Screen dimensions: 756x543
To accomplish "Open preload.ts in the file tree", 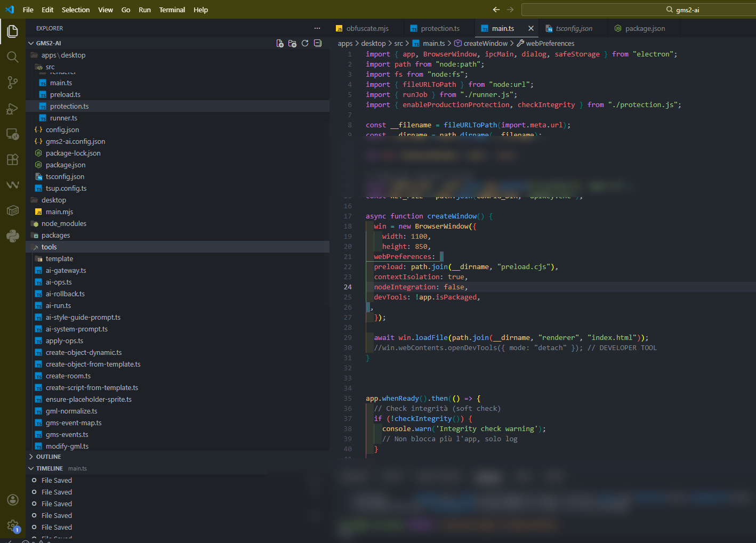I will pyautogui.click(x=177, y=94).
